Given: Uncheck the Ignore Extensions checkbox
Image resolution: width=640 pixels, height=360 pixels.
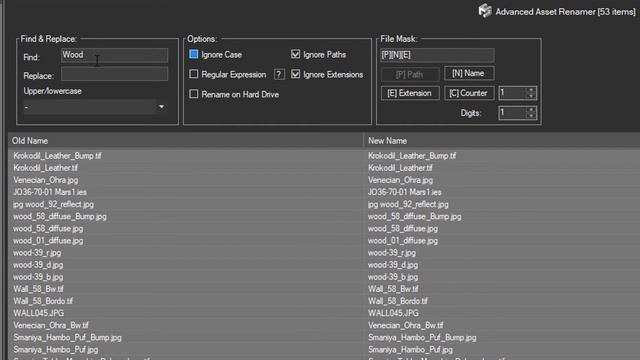Looking at the screenshot, I should click(296, 74).
